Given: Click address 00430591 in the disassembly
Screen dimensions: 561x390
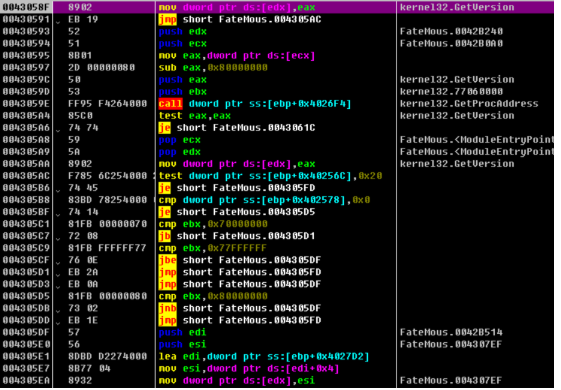Looking at the screenshot, I should click(26, 19).
